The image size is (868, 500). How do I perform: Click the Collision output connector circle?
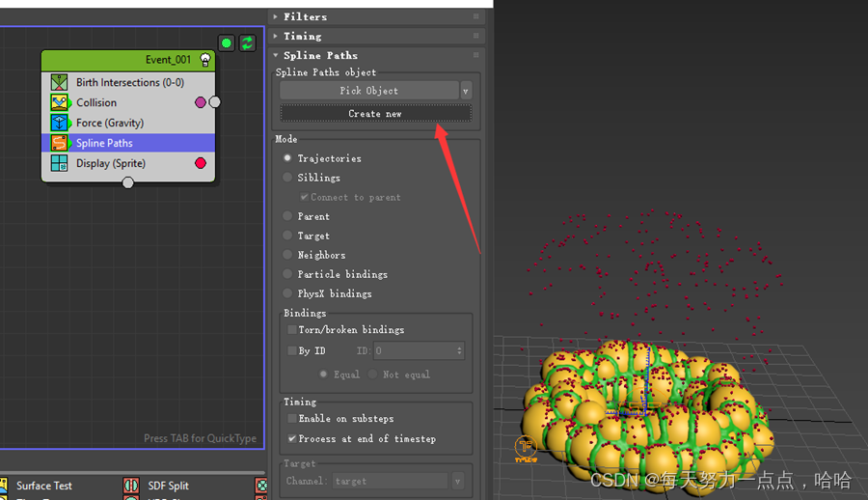coord(215,102)
